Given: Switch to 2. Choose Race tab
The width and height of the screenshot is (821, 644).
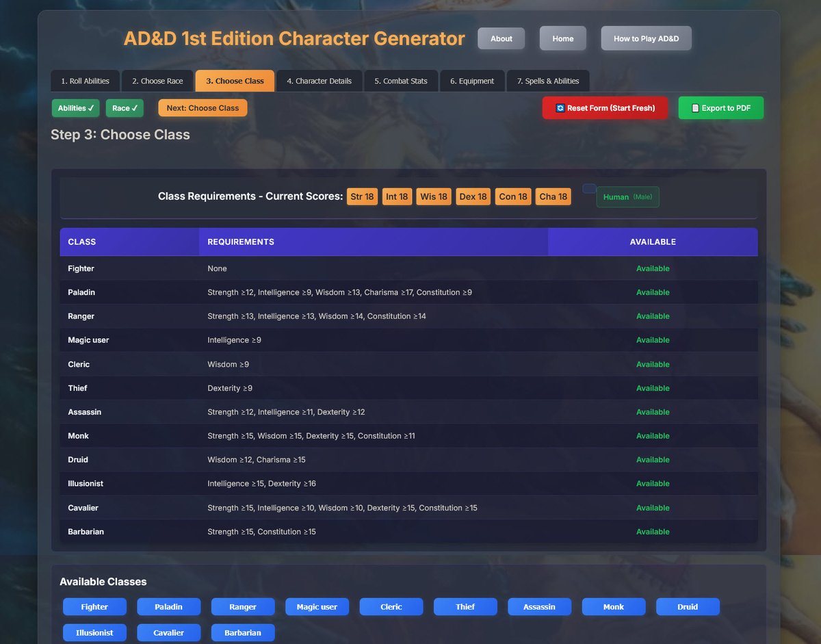Looking at the screenshot, I should (157, 81).
